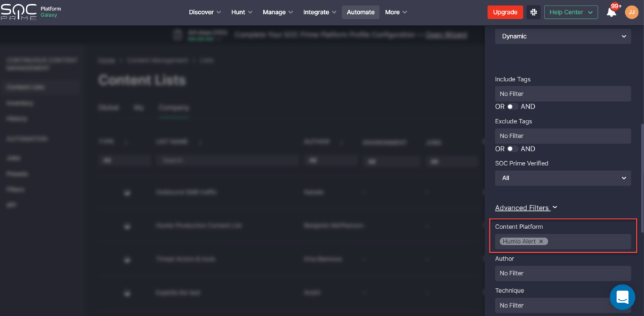
Task: Open the chat support bubble
Action: tap(622, 297)
